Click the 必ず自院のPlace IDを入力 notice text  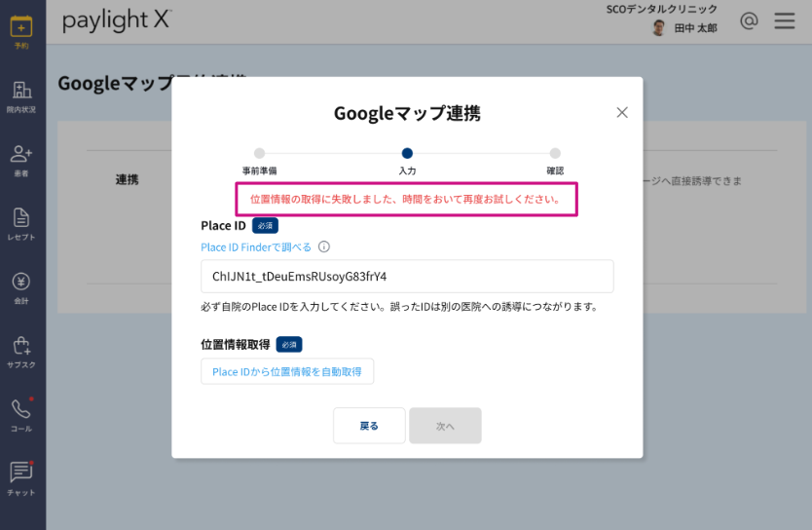click(400, 307)
